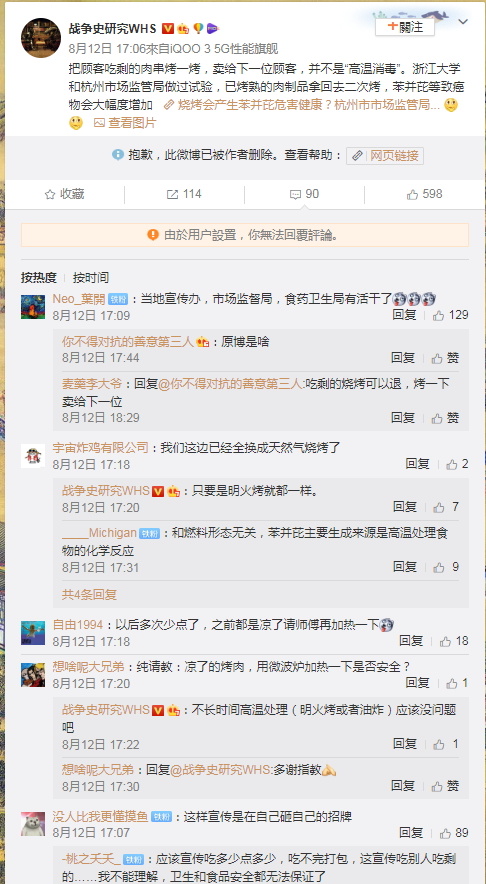Toggle like on 没人比我更懂摸鱼's comment
Screen dimensions: 486x884
pyautogui.click(x=445, y=833)
